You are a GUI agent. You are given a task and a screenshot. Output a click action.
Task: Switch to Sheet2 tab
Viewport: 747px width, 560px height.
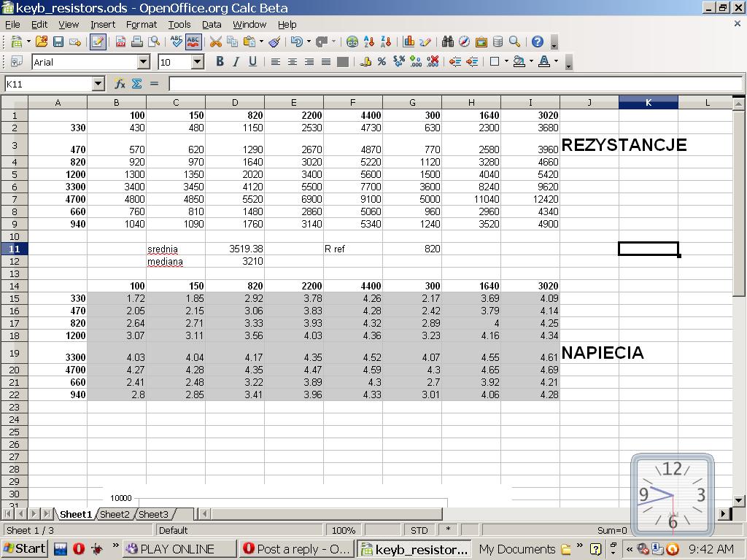115,514
